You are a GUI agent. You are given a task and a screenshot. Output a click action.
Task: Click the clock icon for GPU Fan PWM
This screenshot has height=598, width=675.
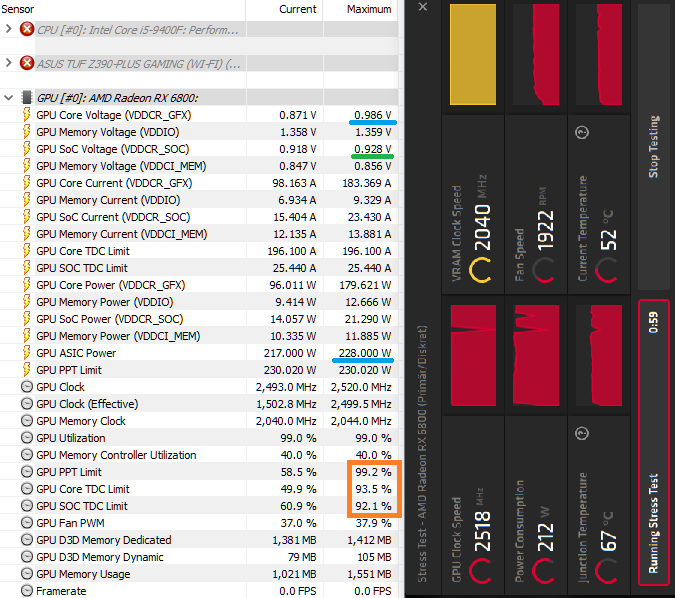coord(27,523)
